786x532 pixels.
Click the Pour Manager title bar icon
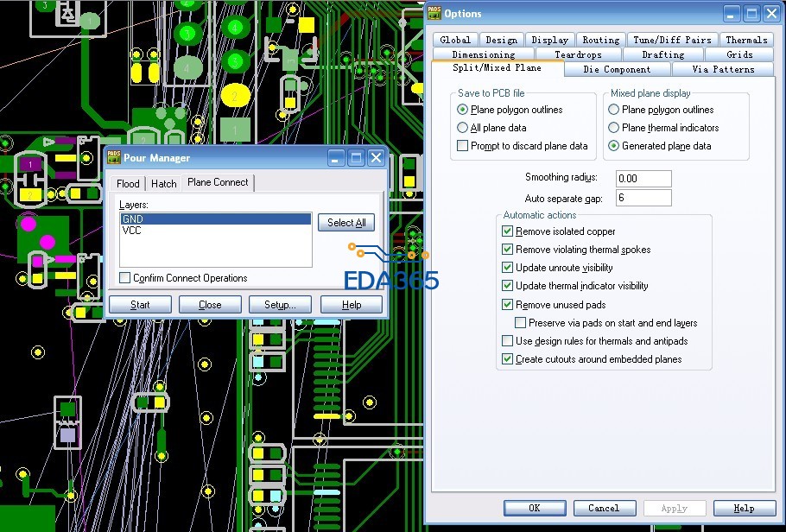pos(114,158)
